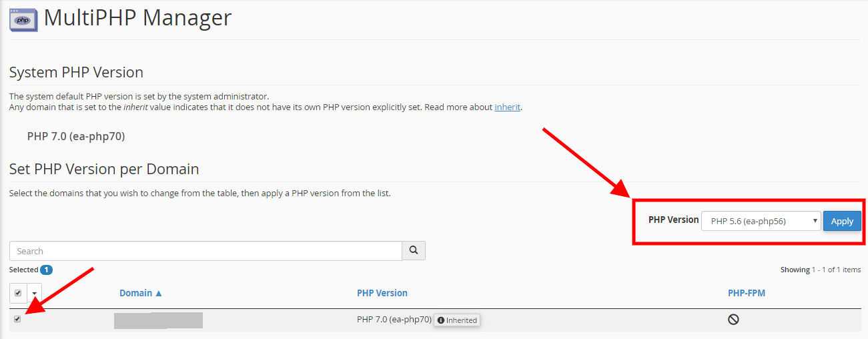Expand the select-all options caret
The image size is (868, 339).
[34, 293]
